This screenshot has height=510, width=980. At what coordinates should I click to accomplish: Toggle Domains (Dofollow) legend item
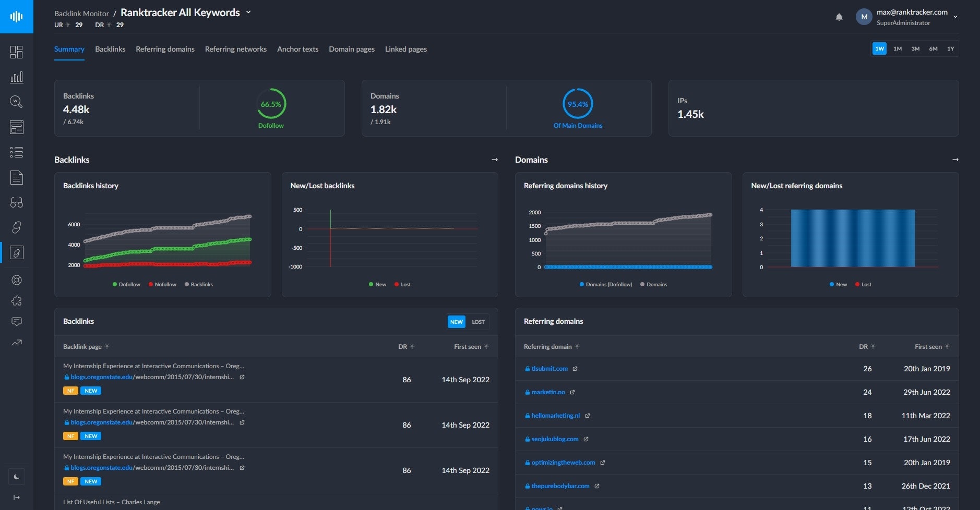tap(605, 284)
